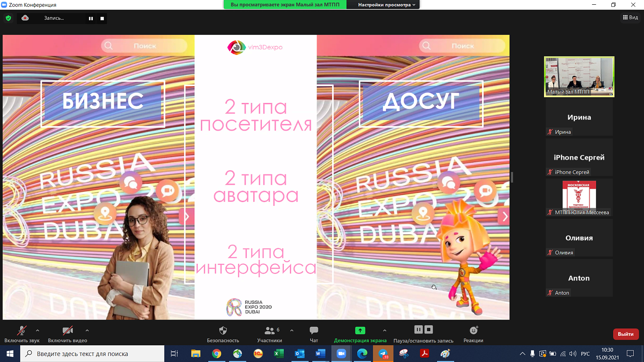Click the left Поиск search field
The width and height of the screenshot is (644, 362).
(144, 46)
